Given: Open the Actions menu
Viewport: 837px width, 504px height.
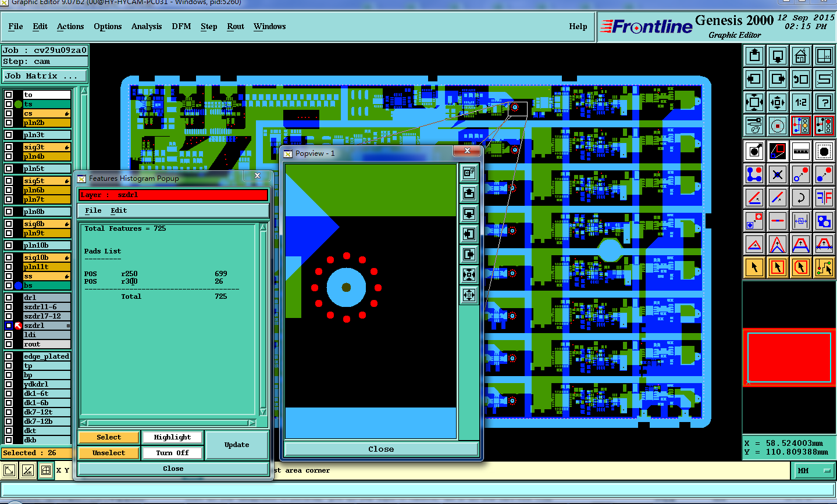Looking at the screenshot, I should coord(70,26).
